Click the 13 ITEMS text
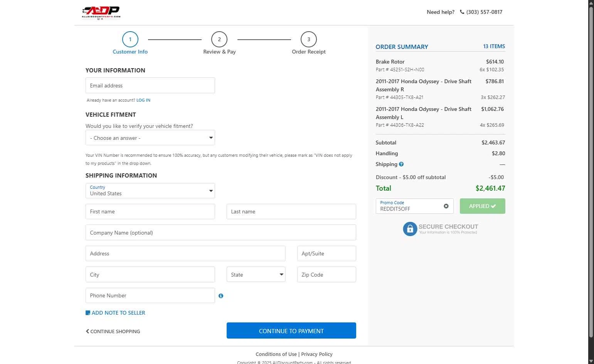Screen dimensions: 594x364 pyautogui.click(x=494, y=46)
